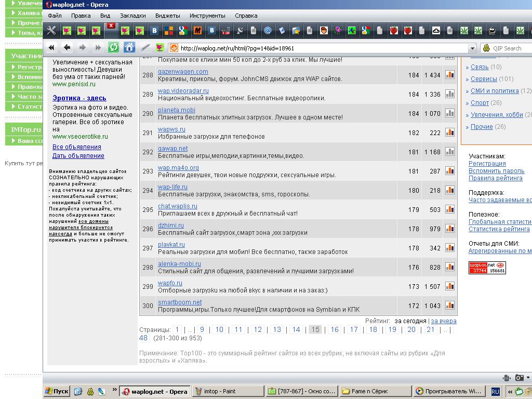The width and height of the screenshot is (532, 399).
Task: Open the panels wrench-and-screwdriver icon in the tab bar
Action: click(51, 31)
